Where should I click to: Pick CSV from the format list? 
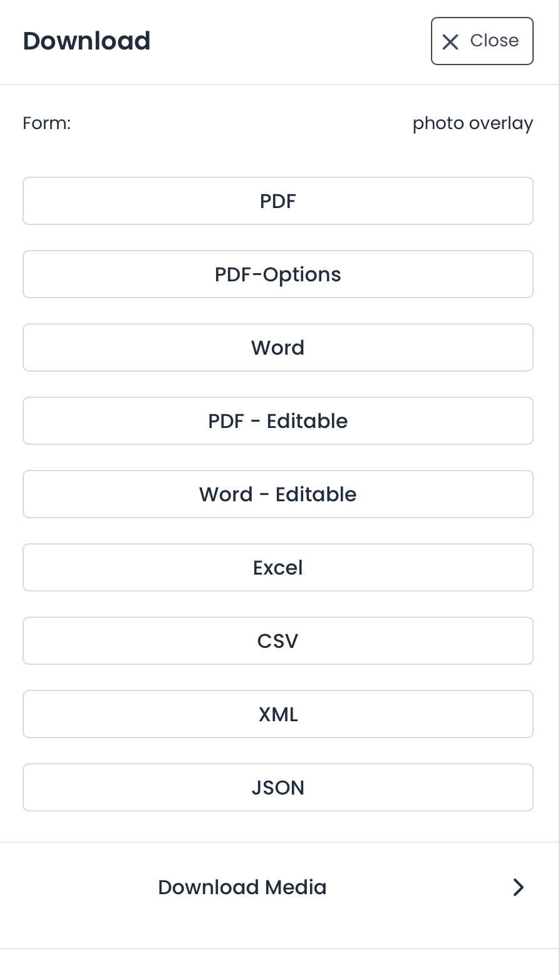pos(278,640)
